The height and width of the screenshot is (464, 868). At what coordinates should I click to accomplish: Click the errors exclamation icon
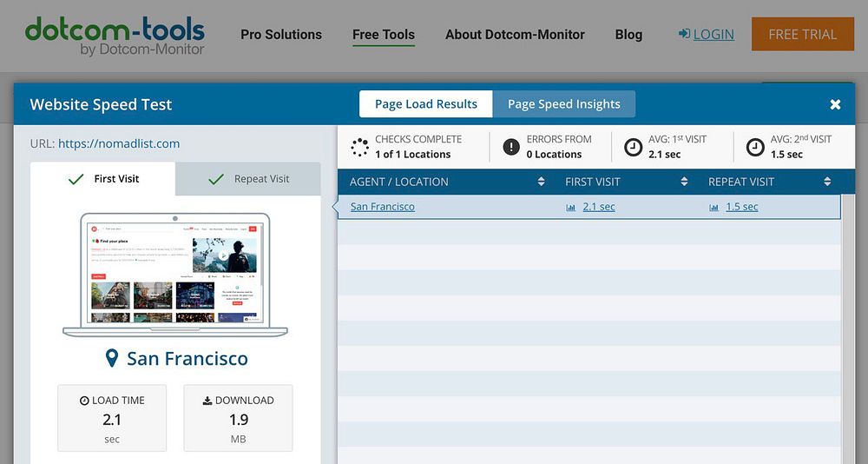point(511,147)
